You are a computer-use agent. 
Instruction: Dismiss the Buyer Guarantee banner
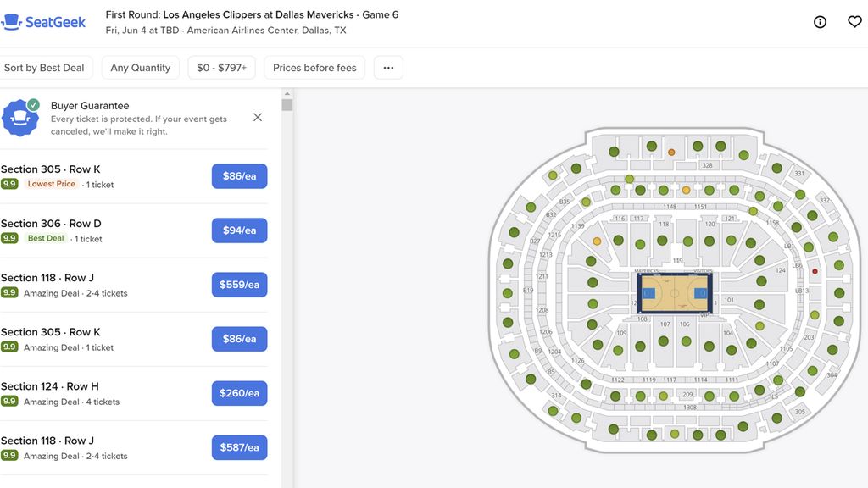pyautogui.click(x=258, y=118)
